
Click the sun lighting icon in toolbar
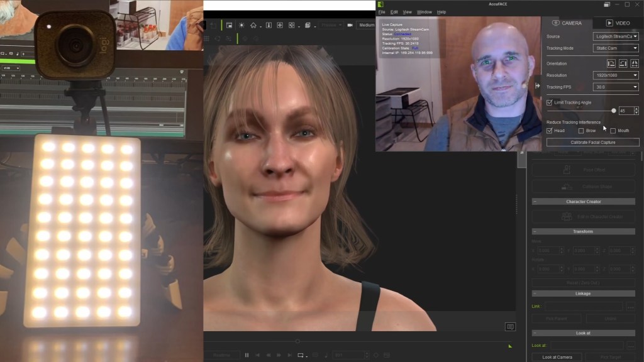point(241,25)
